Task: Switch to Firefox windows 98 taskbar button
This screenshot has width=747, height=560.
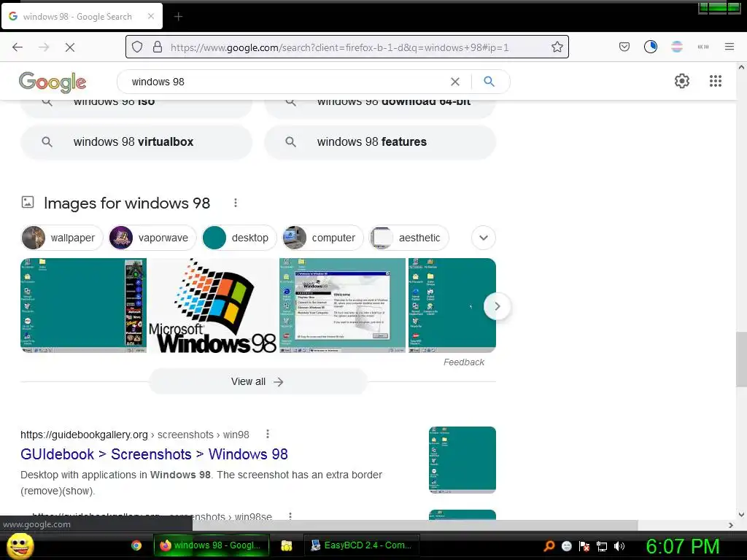Action: pyautogui.click(x=212, y=545)
